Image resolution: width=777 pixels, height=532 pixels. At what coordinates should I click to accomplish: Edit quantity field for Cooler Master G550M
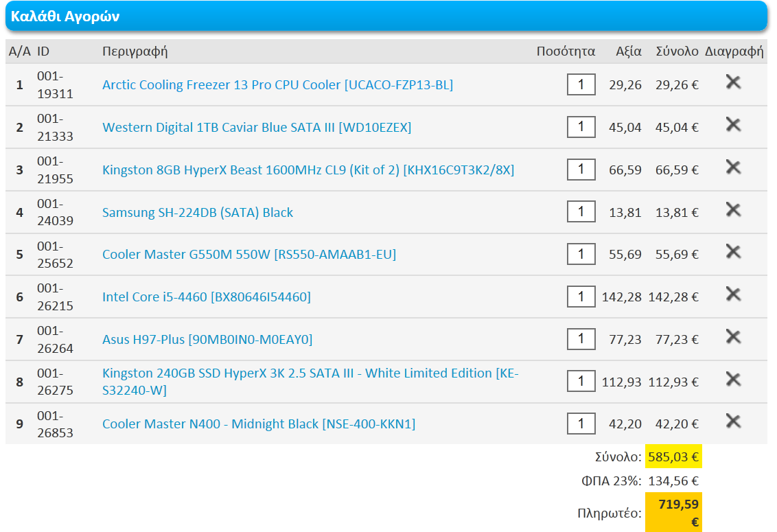[581, 255]
